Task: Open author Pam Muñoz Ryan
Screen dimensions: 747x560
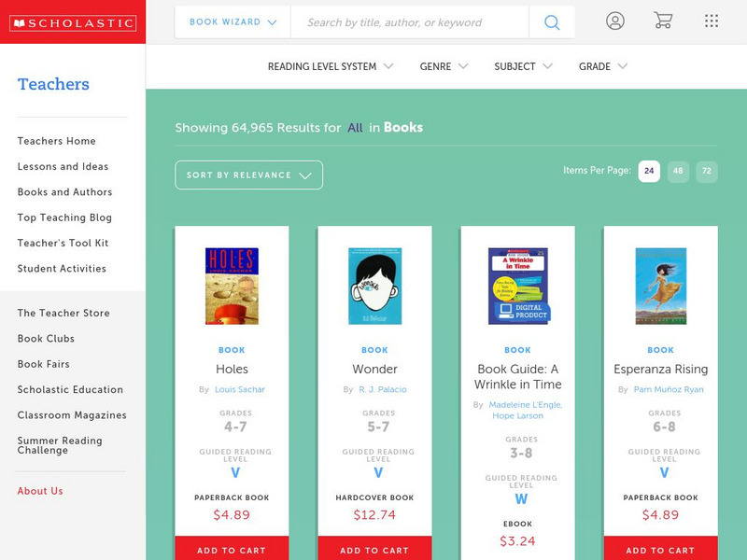Action: coord(669,389)
